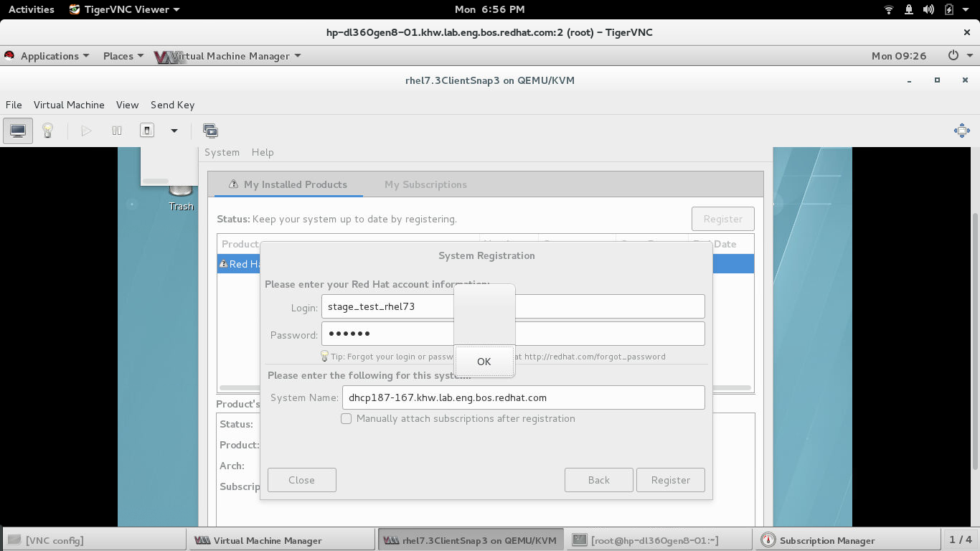Click OK in the small popup
Screen dimensions: 980x551
click(x=484, y=361)
